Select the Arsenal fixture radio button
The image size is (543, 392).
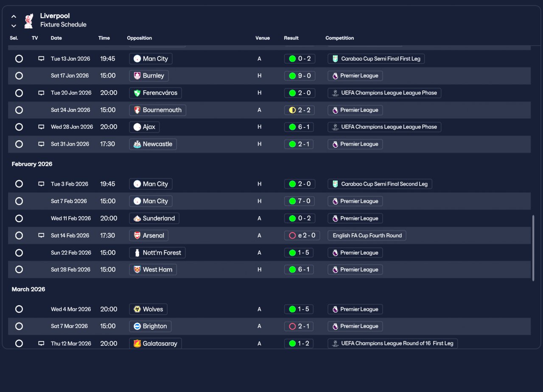pos(19,235)
